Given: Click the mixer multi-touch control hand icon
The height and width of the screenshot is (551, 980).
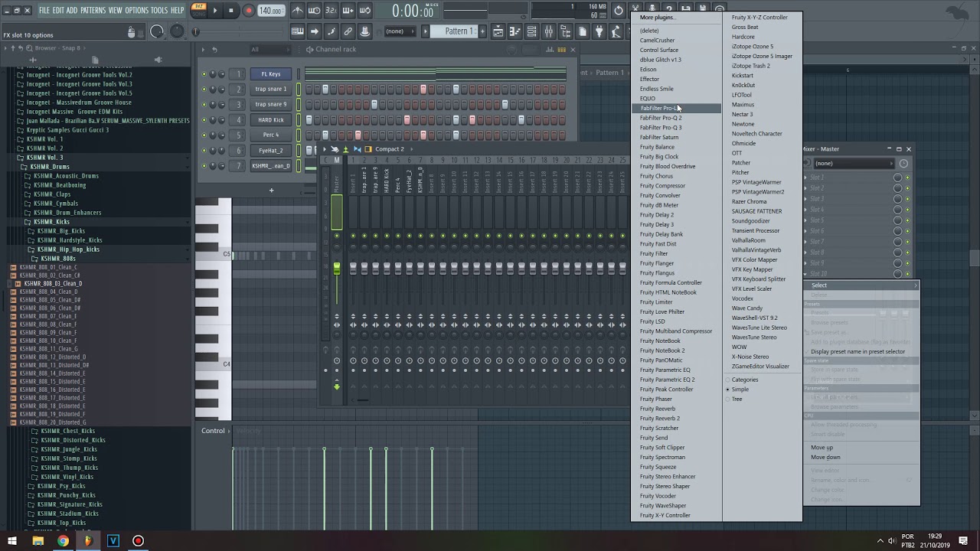Looking at the screenshot, I should (335, 149).
